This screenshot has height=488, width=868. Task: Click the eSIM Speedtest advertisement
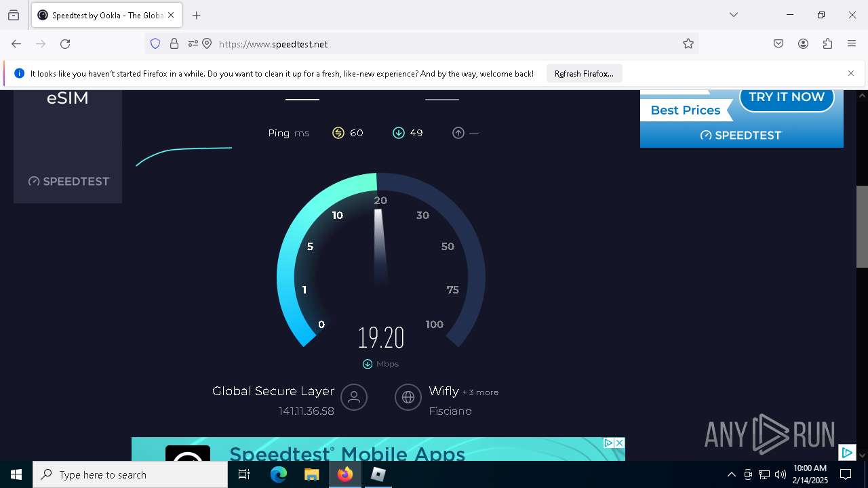point(68,146)
